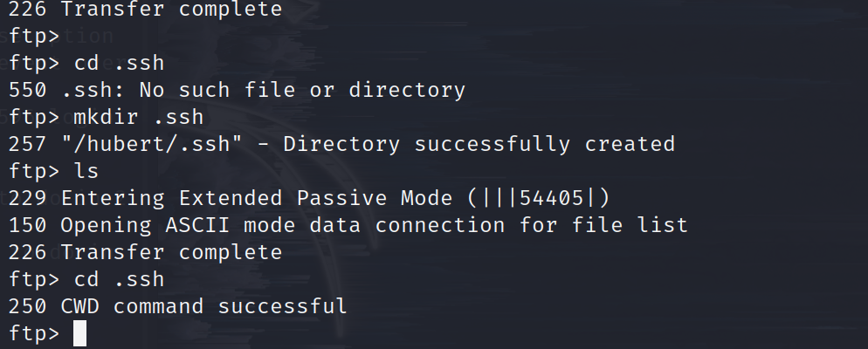Screen dimensions: 868x349
Task: Click the word "Passive" in the 229 line
Action: click(x=341, y=198)
